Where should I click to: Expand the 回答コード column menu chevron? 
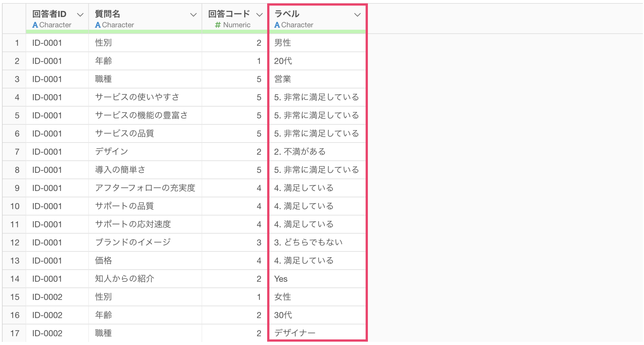coord(259,15)
